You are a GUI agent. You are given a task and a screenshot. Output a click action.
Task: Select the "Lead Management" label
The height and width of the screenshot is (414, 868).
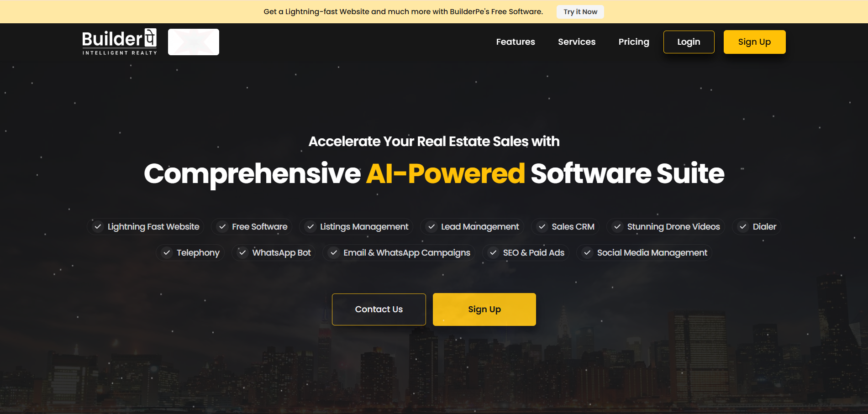click(x=480, y=227)
